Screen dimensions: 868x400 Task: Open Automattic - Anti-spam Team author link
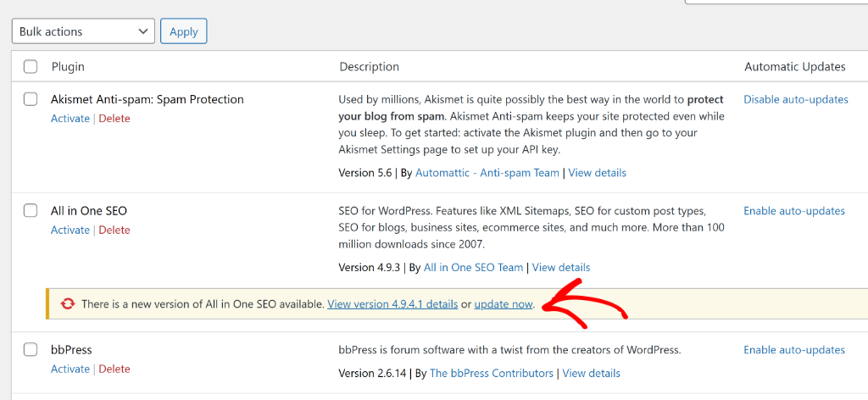[487, 173]
